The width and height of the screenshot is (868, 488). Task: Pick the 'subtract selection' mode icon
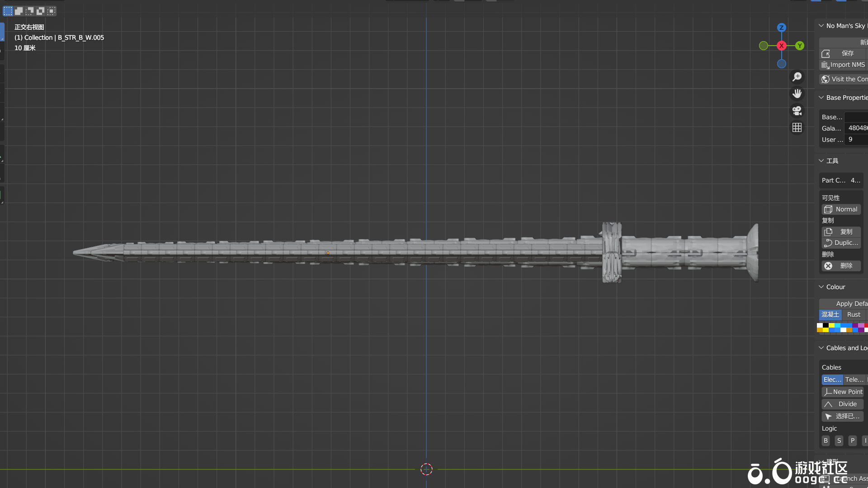tap(30, 11)
